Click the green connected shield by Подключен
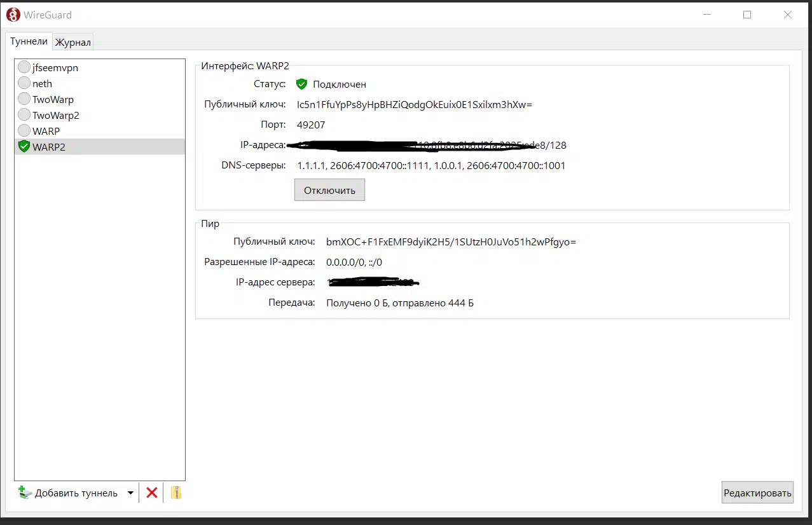This screenshot has width=812, height=525. [x=301, y=85]
